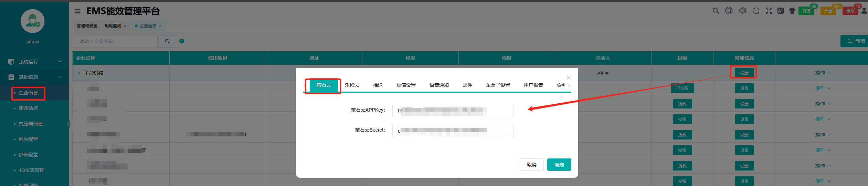Click 设置 in the 已授权 row
Screen dimensions: 868x186
744,88
